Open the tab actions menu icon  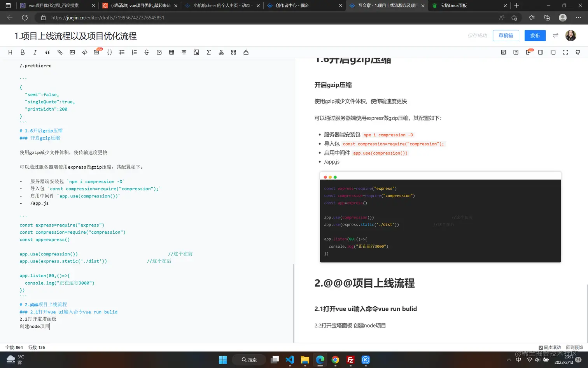8,5
